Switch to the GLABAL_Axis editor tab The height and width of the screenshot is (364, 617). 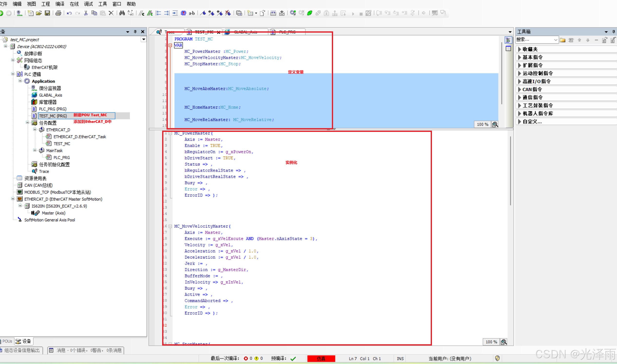point(245,32)
